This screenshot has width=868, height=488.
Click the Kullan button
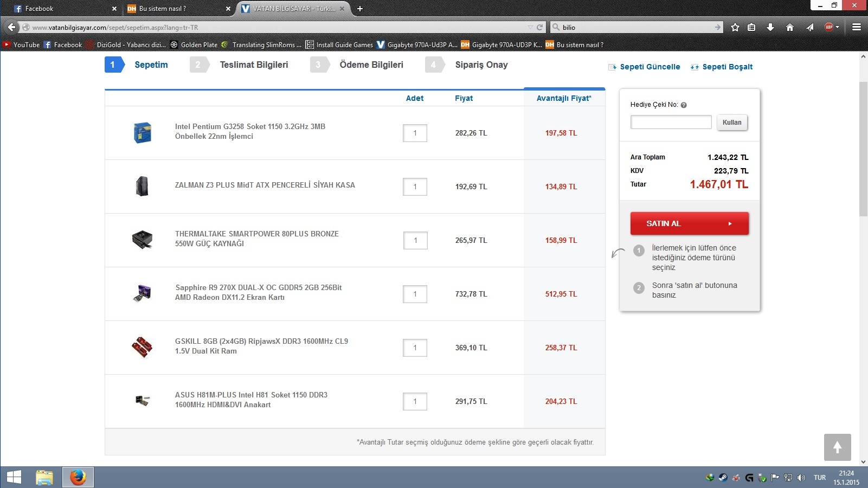point(732,123)
